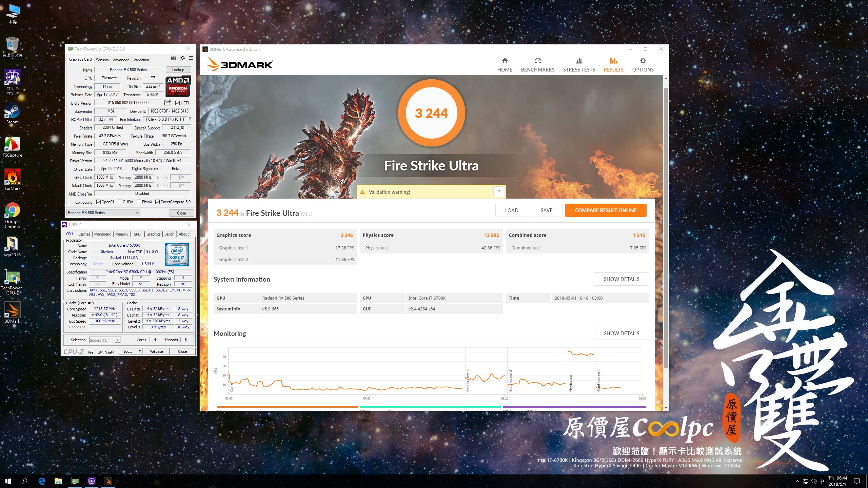Switch to the Sensors tab in GPU-Z

click(102, 60)
